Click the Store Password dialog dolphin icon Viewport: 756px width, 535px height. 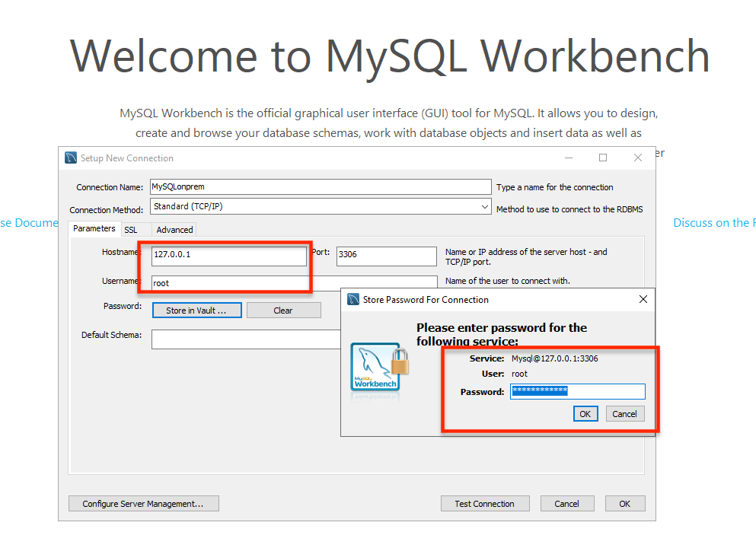point(353,299)
